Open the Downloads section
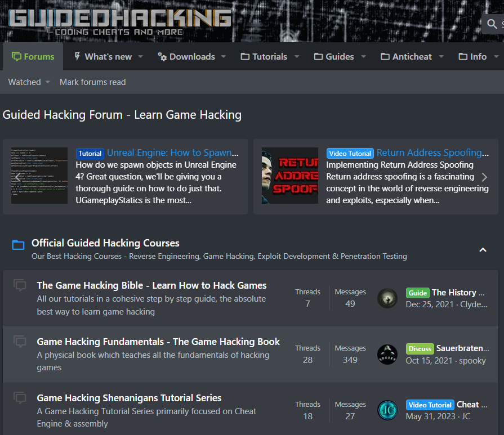 pos(186,56)
